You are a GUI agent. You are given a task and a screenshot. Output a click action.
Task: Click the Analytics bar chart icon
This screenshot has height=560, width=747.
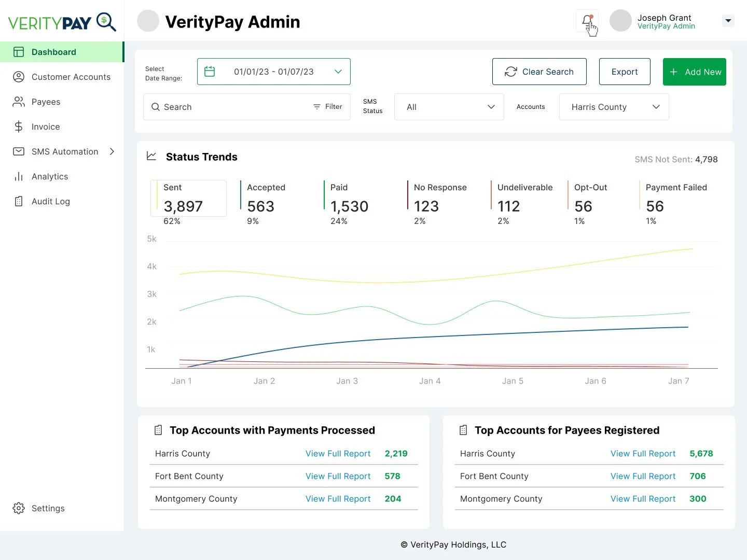coord(19,176)
